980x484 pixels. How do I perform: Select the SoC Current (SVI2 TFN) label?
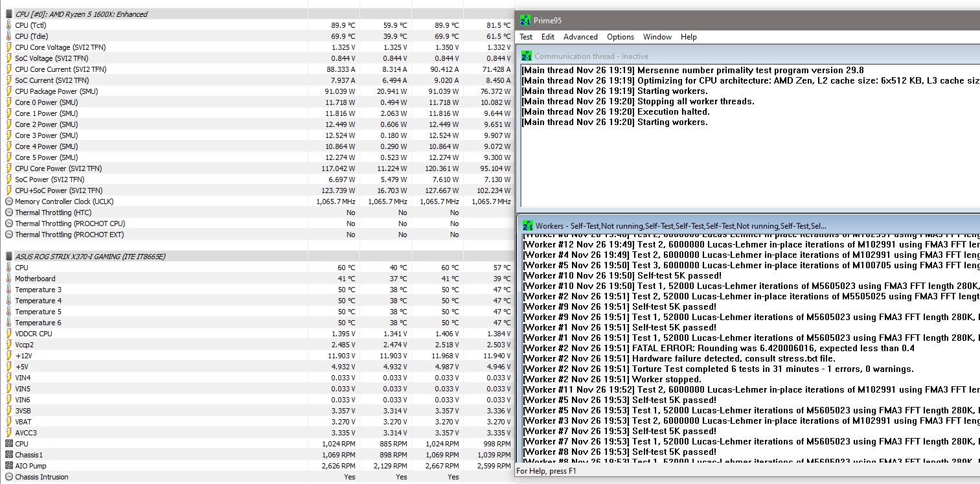(x=52, y=80)
